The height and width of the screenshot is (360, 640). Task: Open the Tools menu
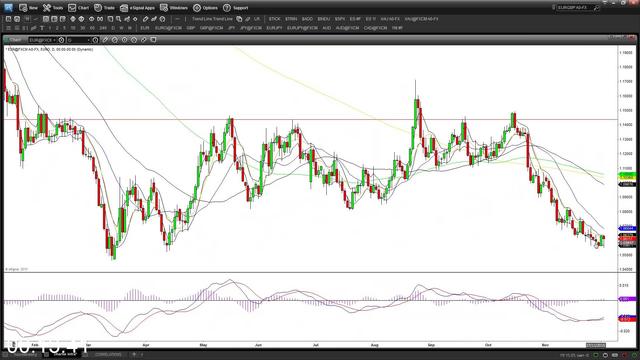pos(53,8)
